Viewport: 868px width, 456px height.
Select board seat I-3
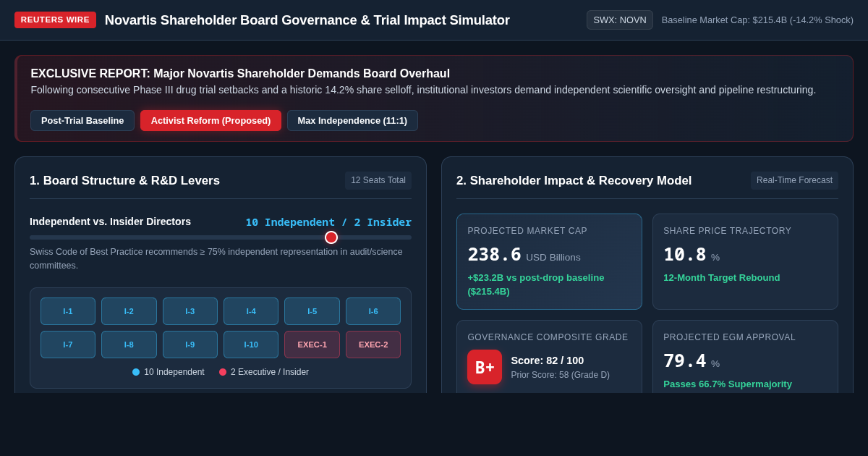190,311
